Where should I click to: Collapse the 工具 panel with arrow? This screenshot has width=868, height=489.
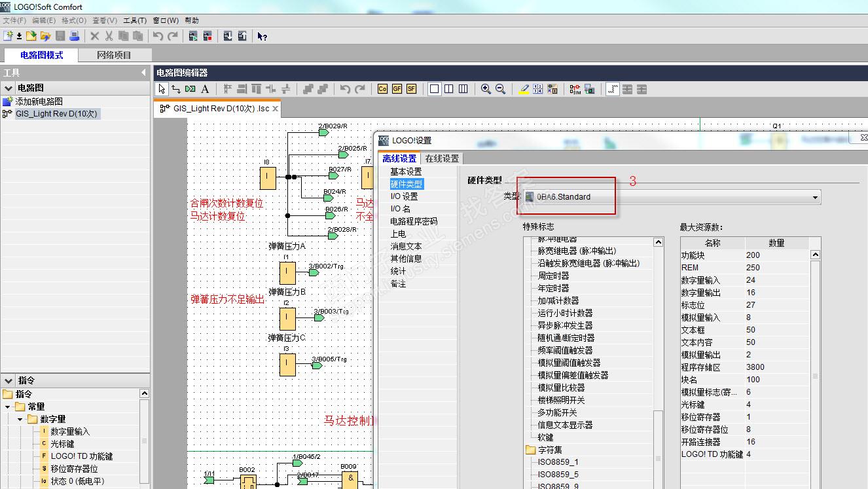coord(143,73)
